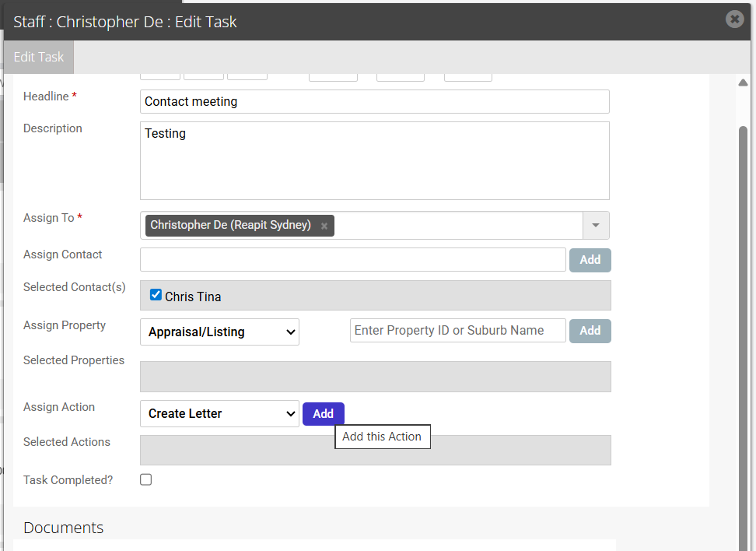The width and height of the screenshot is (756, 551).
Task: Focus the Headline input field
Action: coord(375,102)
